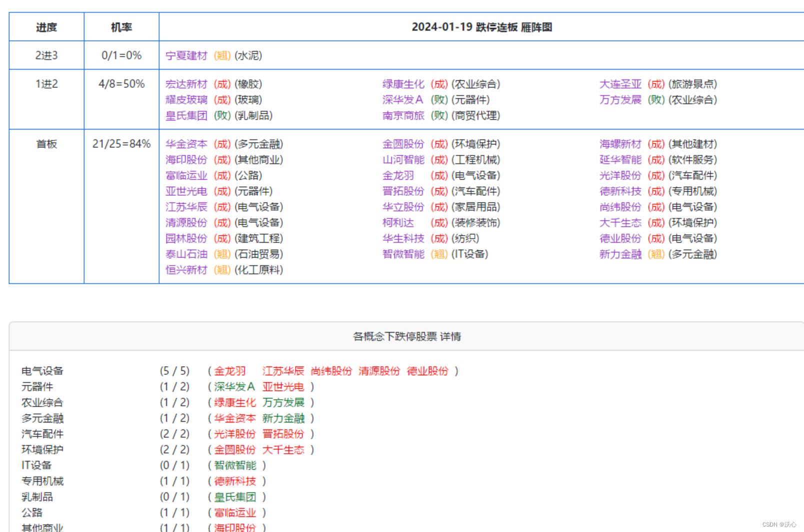Click the 2024-01-19 跌停连板 雁阵图 title

(x=481, y=27)
